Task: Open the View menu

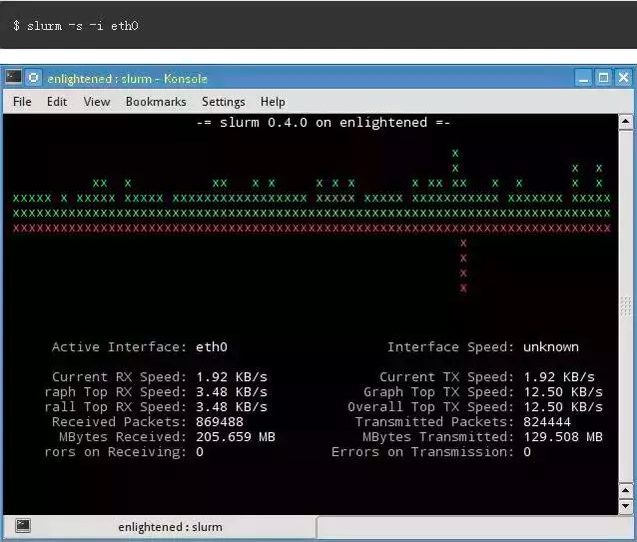Action: tap(97, 101)
